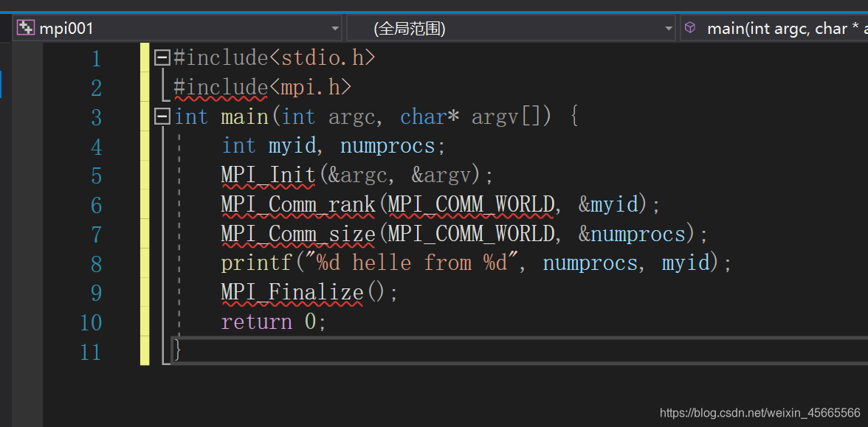The height and width of the screenshot is (427, 868).
Task: Open the 全局范围 scope dropdown
Action: [x=511, y=28]
